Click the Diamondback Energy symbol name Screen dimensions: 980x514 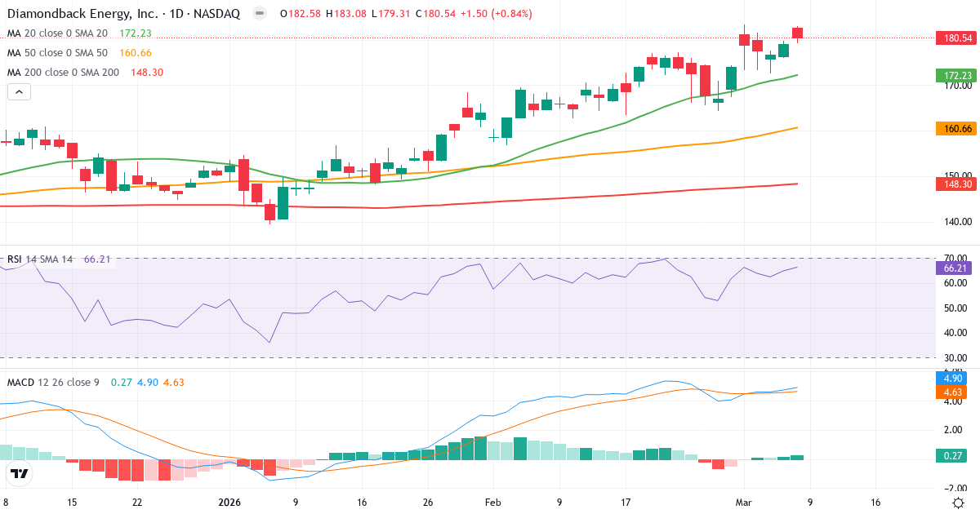click(x=82, y=13)
